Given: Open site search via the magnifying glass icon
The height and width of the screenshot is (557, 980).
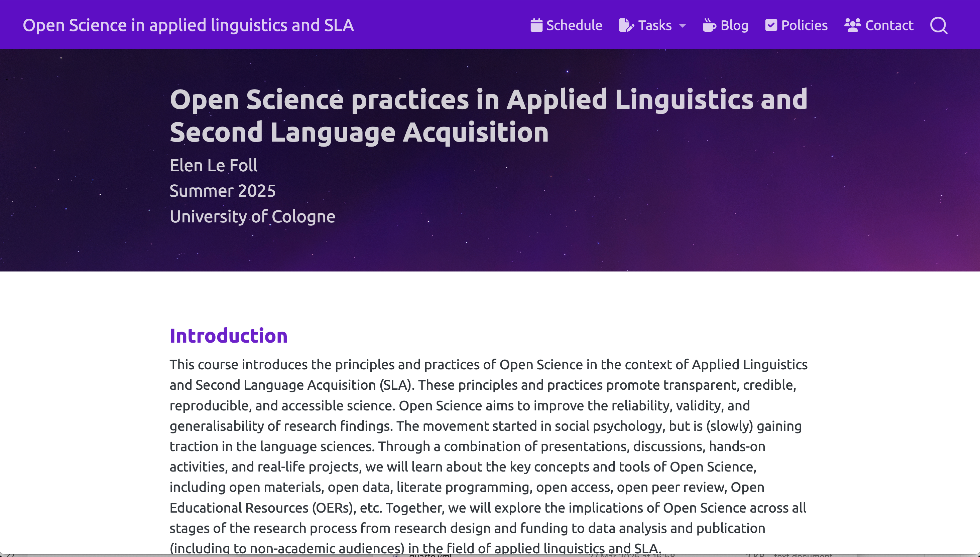Looking at the screenshot, I should point(938,25).
